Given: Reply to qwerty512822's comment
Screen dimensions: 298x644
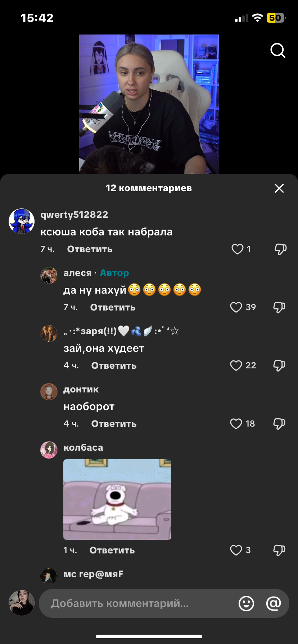Looking at the screenshot, I should tap(90, 249).
